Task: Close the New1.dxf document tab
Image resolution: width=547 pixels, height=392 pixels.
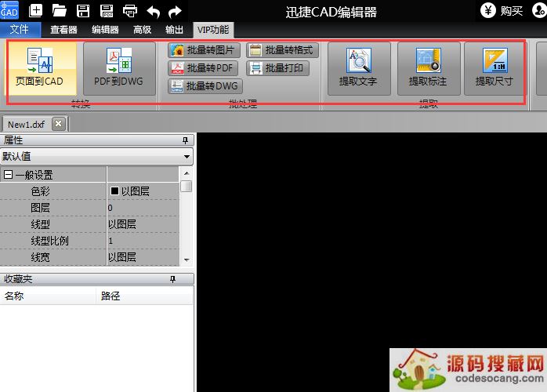Action: pos(58,124)
